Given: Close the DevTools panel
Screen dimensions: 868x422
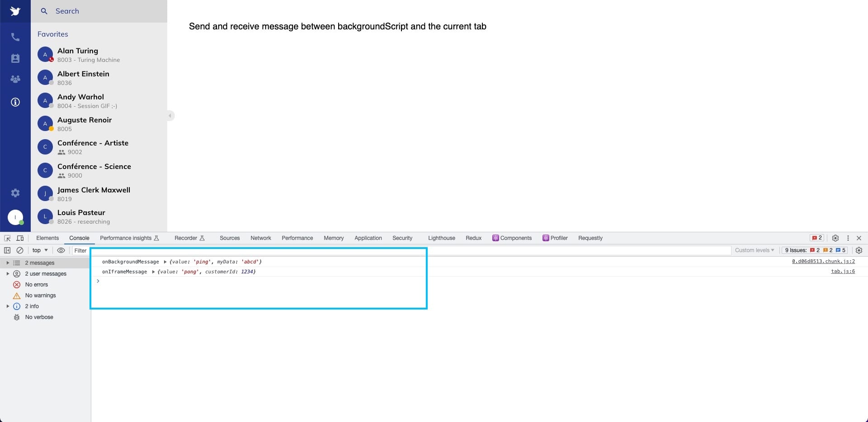Looking at the screenshot, I should (859, 238).
